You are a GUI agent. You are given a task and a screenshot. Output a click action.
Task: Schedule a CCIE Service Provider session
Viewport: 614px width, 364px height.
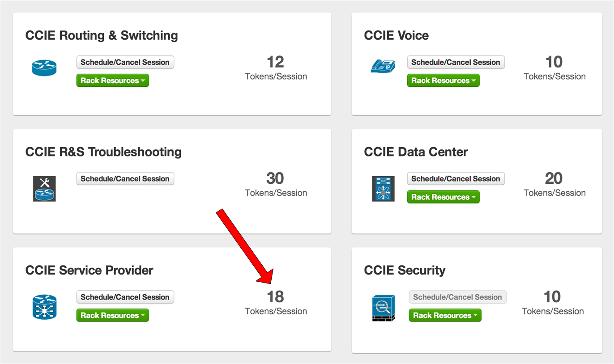click(x=125, y=297)
